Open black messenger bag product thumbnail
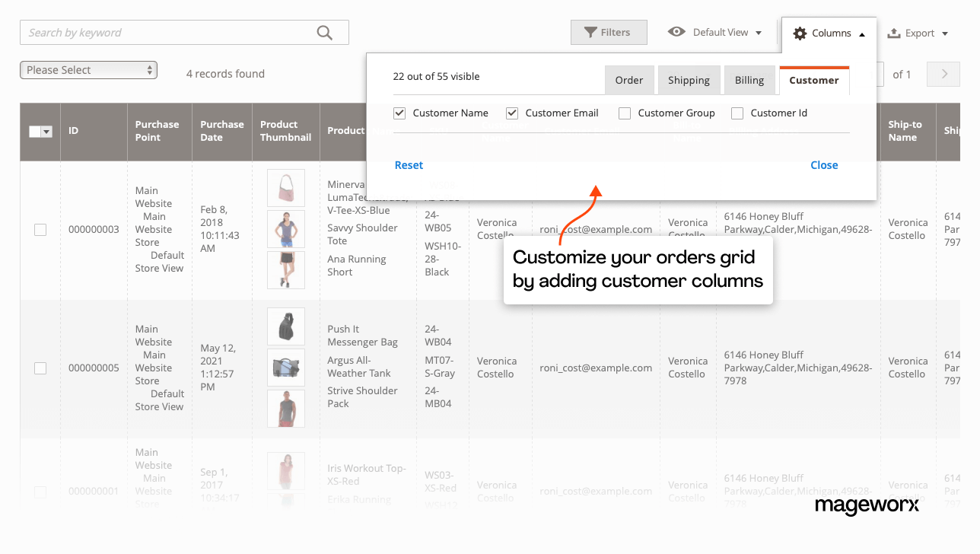The image size is (980, 554). [286, 326]
